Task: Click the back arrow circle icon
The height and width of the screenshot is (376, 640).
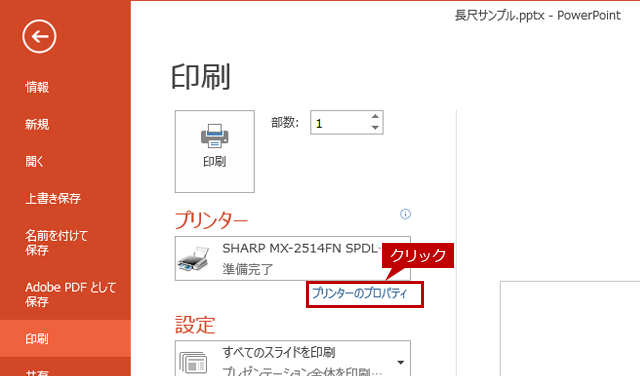Action: point(39,37)
